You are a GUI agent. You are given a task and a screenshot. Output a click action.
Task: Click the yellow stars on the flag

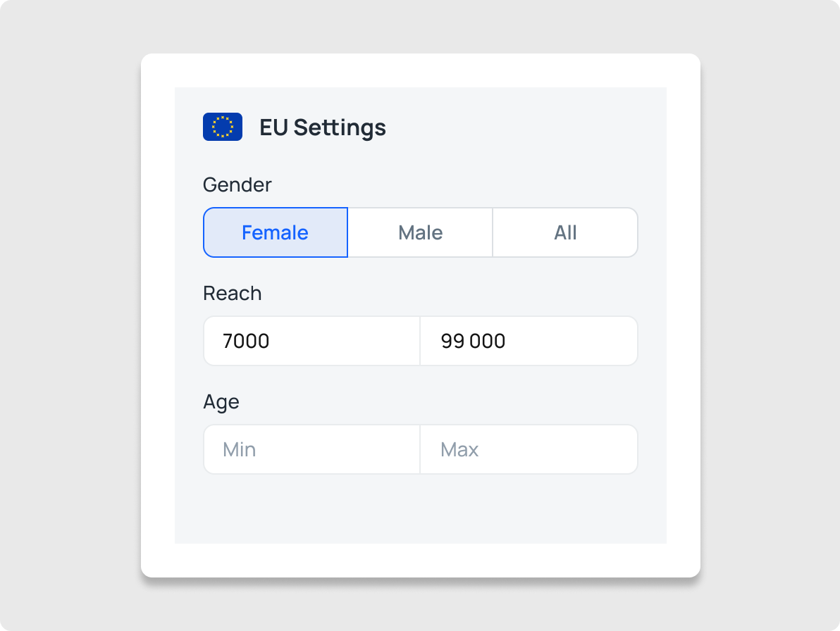point(223,127)
